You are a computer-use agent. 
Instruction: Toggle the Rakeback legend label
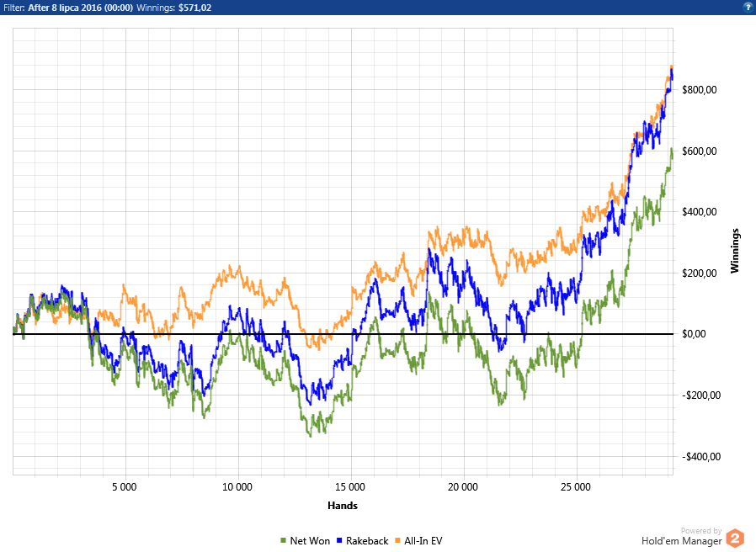tap(367, 541)
